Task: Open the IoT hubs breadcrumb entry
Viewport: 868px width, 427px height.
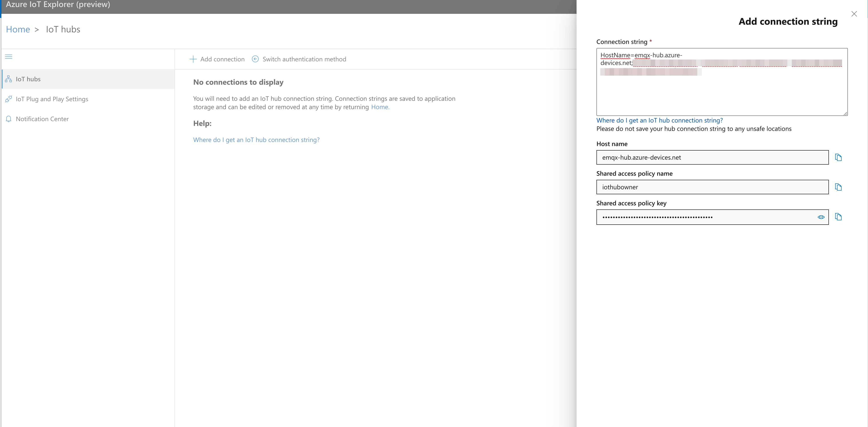Action: click(x=63, y=29)
